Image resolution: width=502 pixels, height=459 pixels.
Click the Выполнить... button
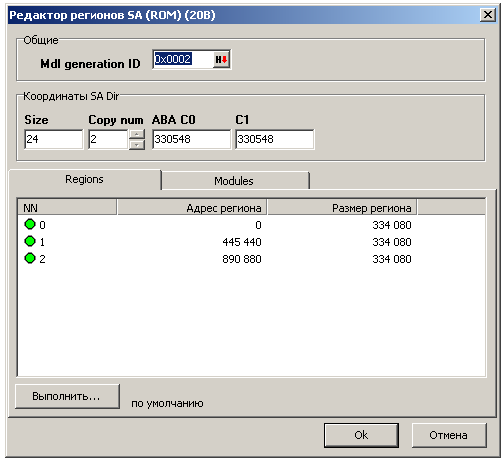67,396
